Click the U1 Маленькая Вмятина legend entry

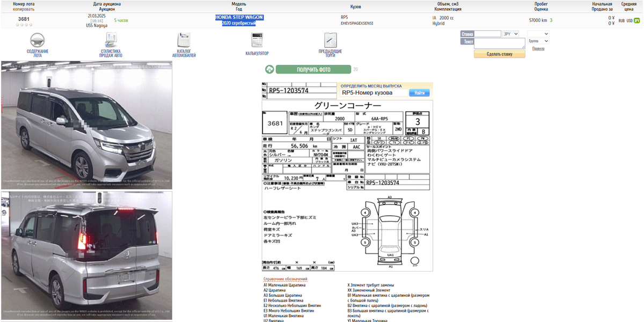pyautogui.click(x=283, y=316)
